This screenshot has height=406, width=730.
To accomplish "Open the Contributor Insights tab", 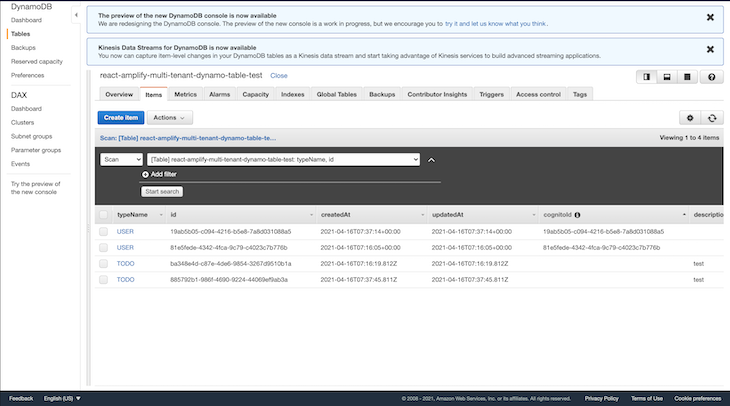I will click(437, 94).
